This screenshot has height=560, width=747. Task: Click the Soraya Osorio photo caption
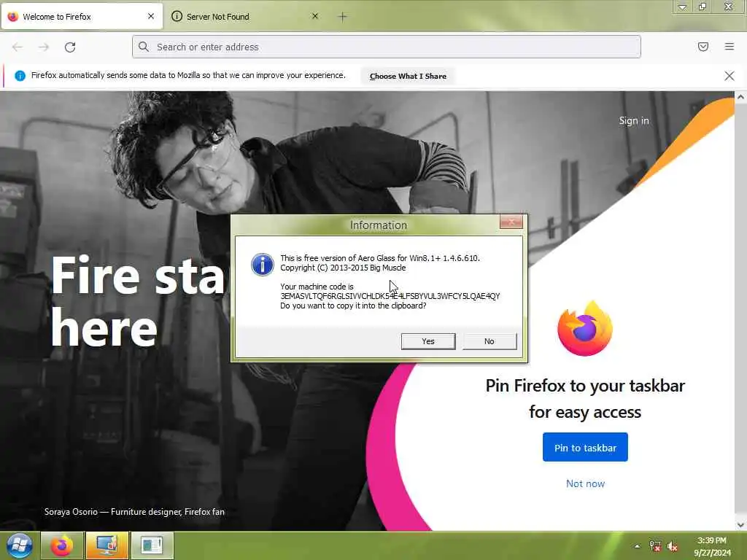click(x=134, y=512)
